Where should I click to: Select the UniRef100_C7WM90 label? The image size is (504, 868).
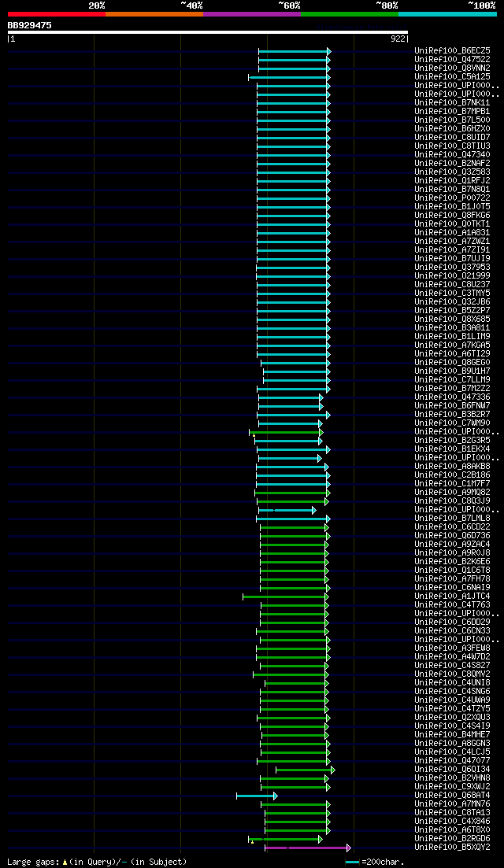coord(452,423)
